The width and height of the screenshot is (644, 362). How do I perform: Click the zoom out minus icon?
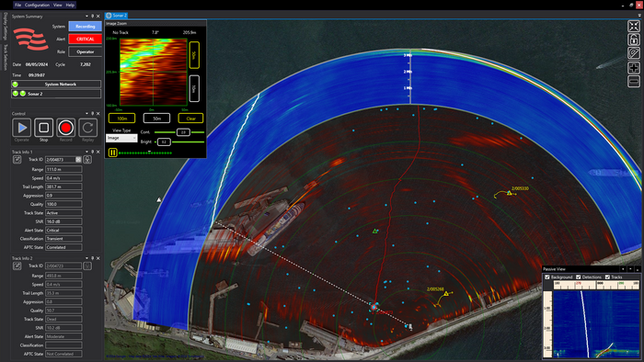click(x=634, y=81)
